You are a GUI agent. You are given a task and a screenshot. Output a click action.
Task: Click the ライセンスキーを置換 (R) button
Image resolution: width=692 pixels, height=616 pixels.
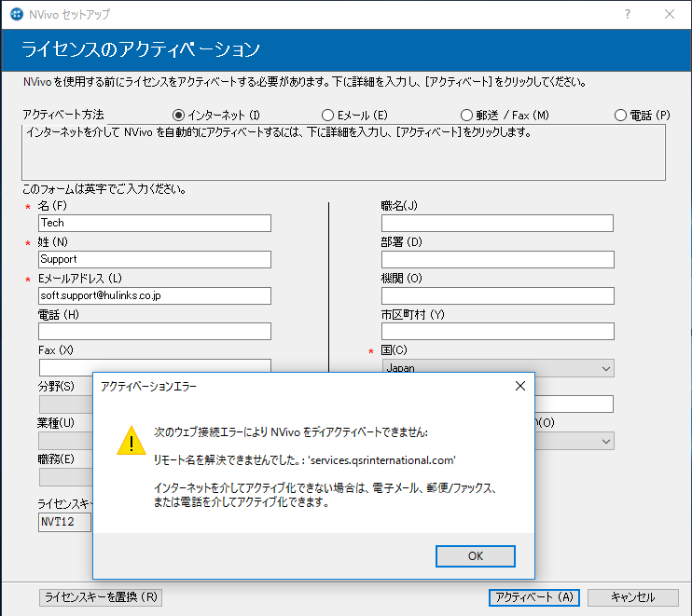point(101,597)
